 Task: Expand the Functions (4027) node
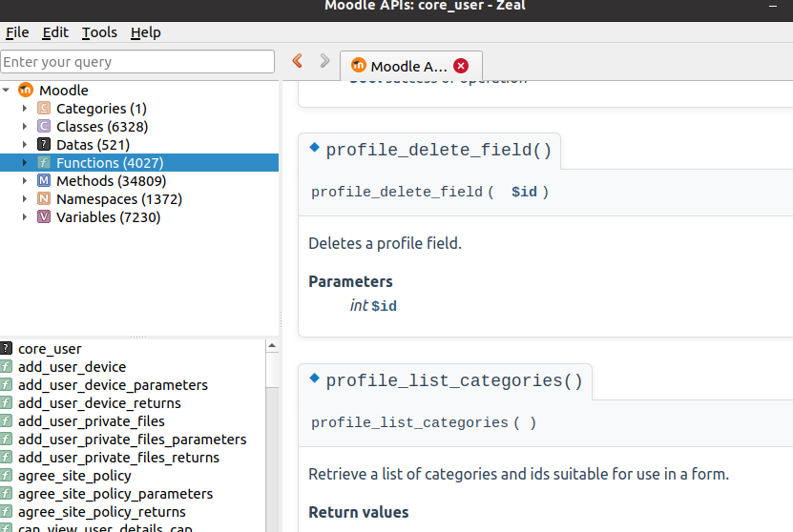click(24, 163)
